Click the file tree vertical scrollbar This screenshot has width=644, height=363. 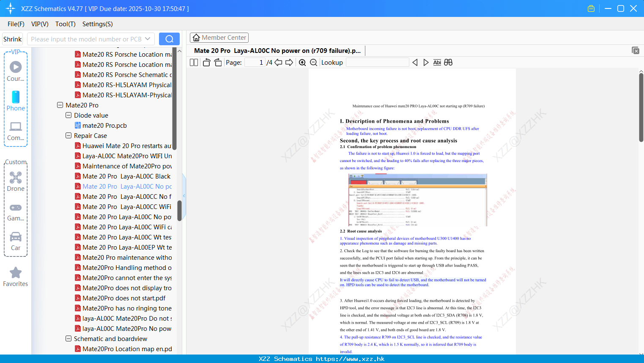179,211
